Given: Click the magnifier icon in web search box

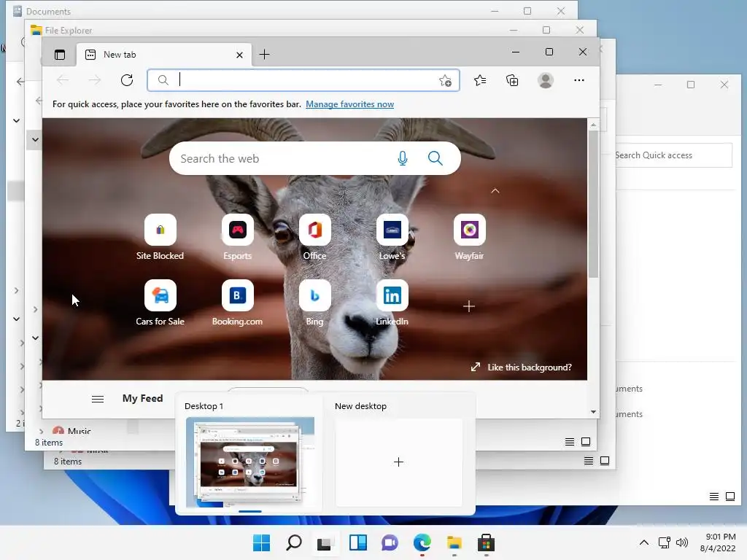Looking at the screenshot, I should [x=436, y=158].
